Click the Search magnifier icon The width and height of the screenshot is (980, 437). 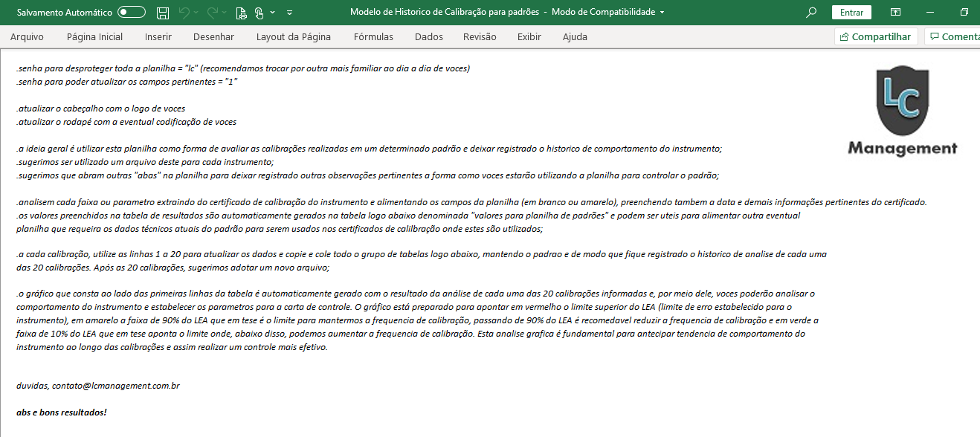(x=811, y=13)
